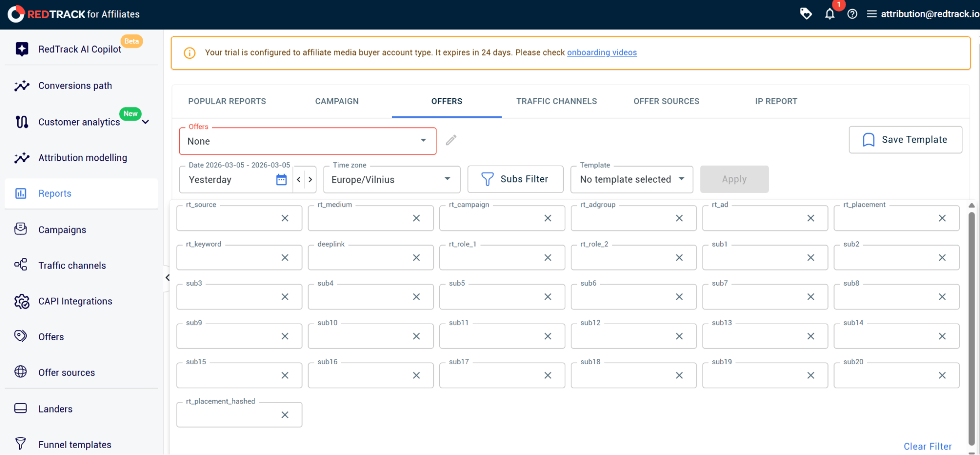Screen dimensions: 980x455
Task: Clear the sub9 filter field
Action: coord(285,336)
